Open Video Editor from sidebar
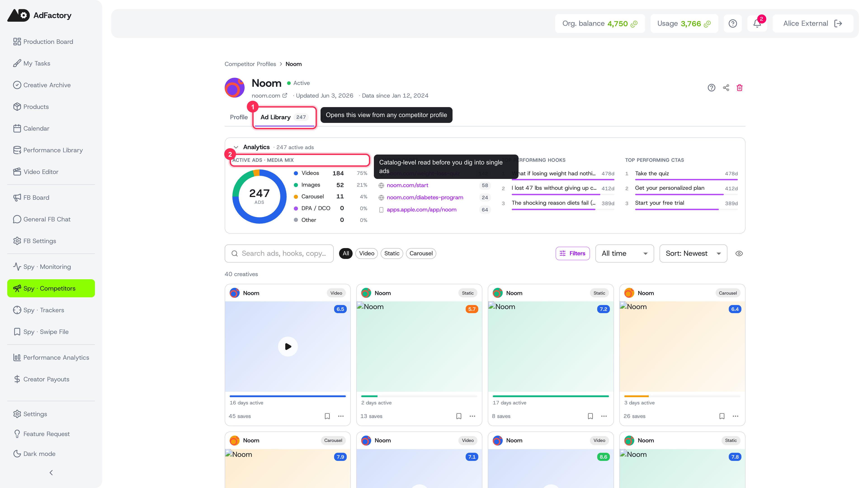 point(51,172)
